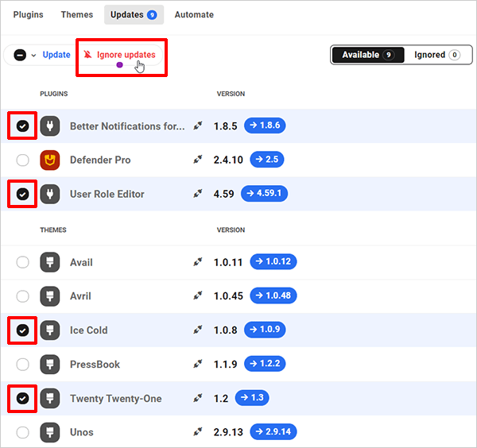477x448 pixels.
Task: Click the connection icon in the PressBook row
Action: (198, 365)
